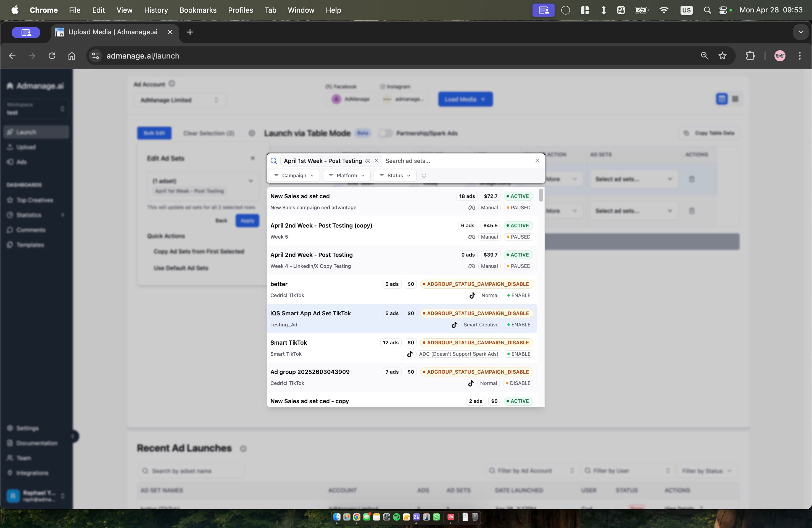Open the Status filter dropdown
The image size is (812, 528).
point(395,176)
